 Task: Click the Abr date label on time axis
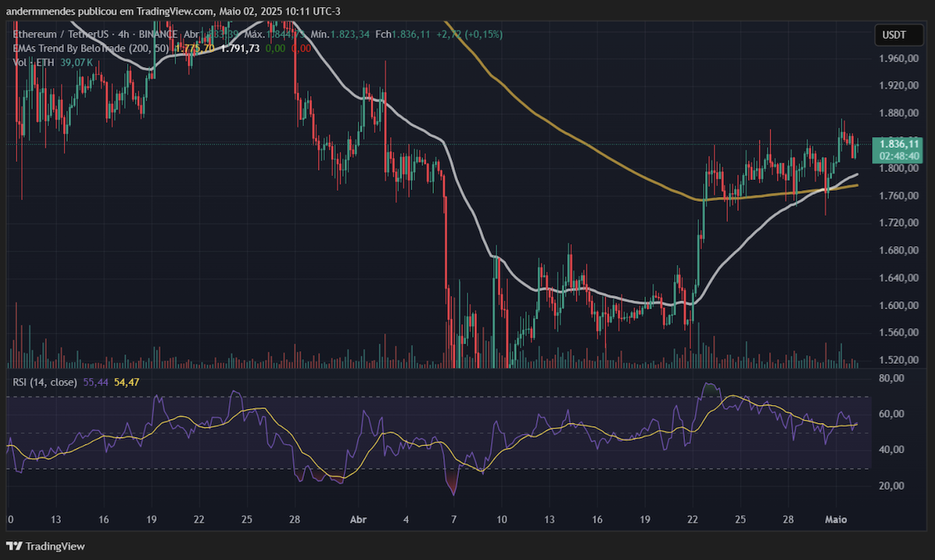point(359,519)
